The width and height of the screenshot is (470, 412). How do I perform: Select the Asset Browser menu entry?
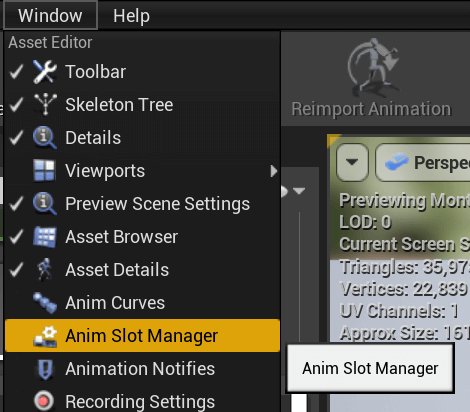click(142, 237)
